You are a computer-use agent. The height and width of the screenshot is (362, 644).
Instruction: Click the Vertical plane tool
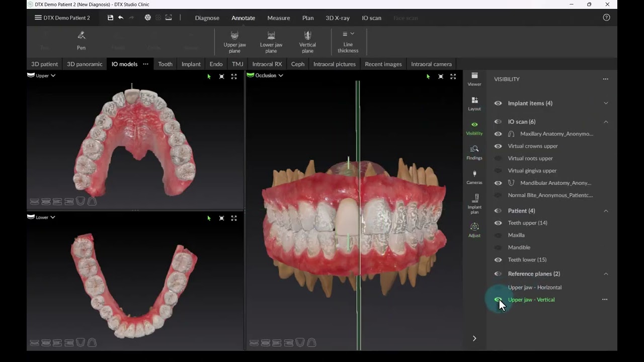307,41
